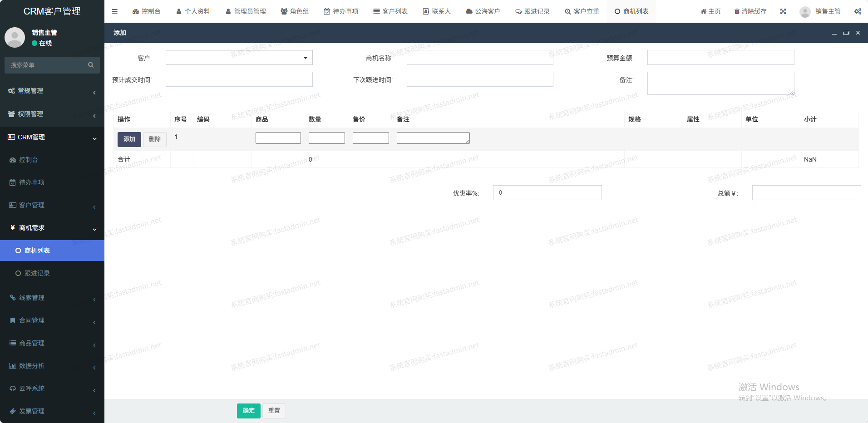Click the 销售主管 avatar in top bar
Image resolution: width=868 pixels, height=423 pixels.
click(805, 12)
